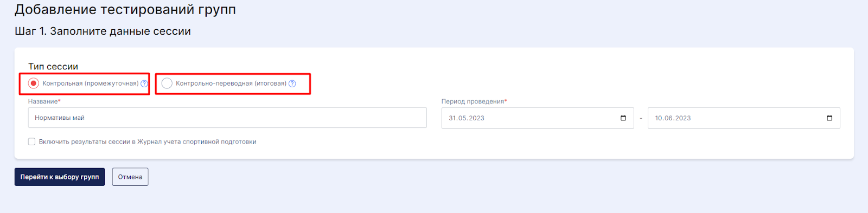Click the Контрольная (промежуточная) label text
Viewport: 868px width, 213px height.
click(x=91, y=83)
